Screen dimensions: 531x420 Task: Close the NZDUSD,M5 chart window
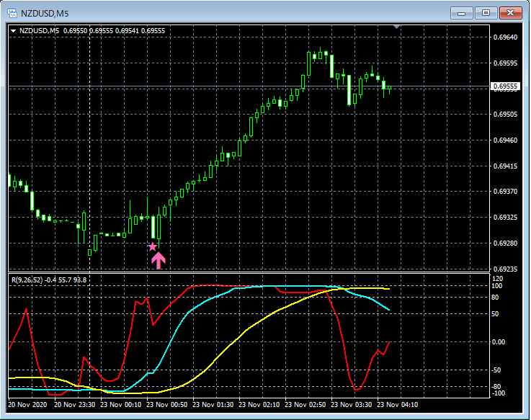[510, 13]
